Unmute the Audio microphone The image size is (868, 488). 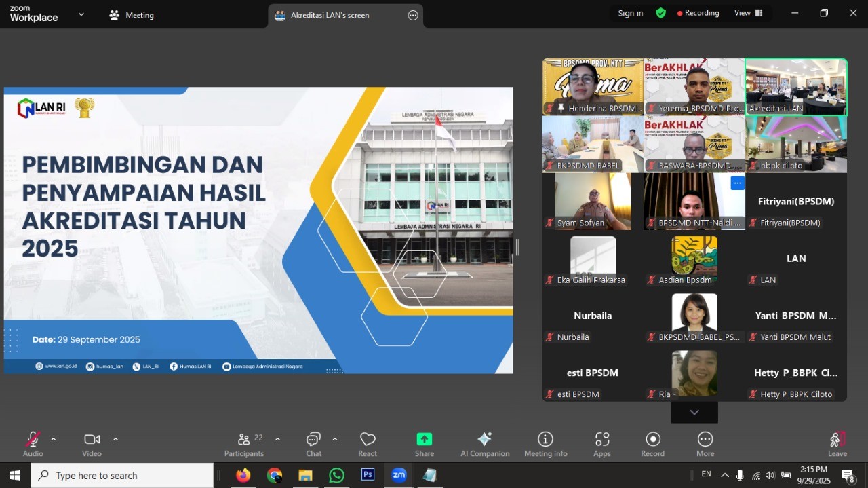(x=33, y=439)
